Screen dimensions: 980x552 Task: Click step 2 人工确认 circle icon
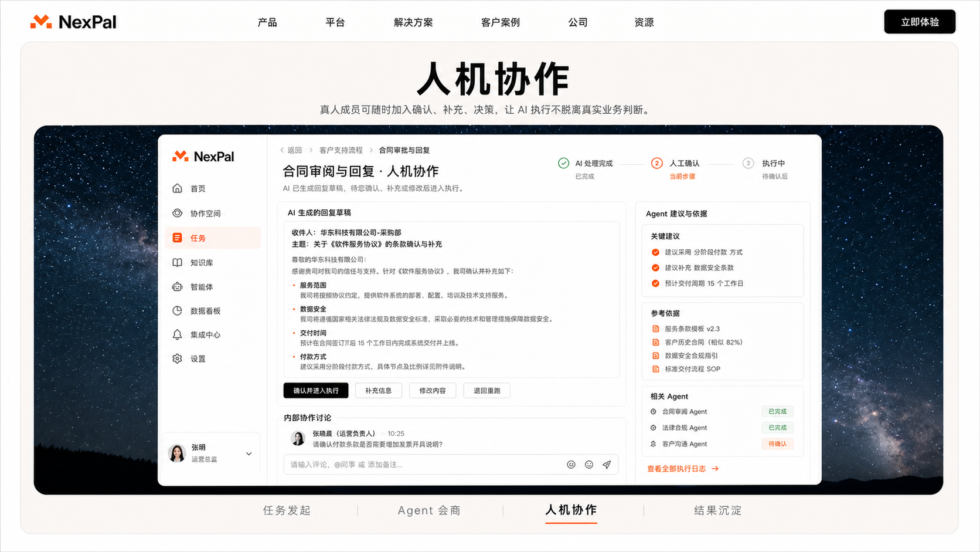[x=656, y=163]
